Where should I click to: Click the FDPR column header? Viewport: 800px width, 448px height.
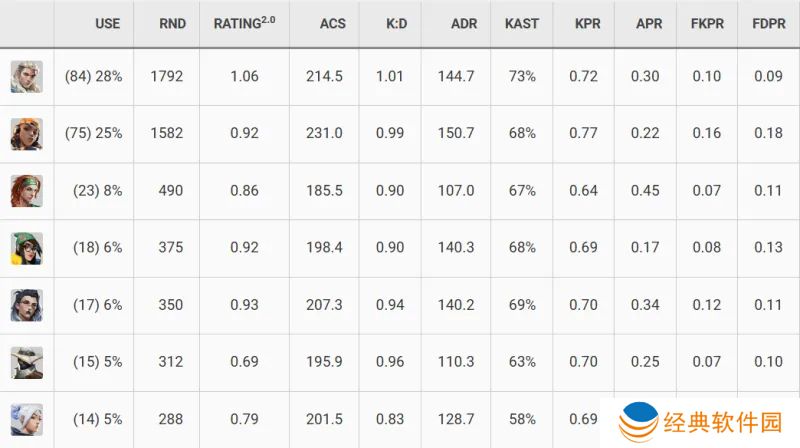pyautogui.click(x=769, y=23)
